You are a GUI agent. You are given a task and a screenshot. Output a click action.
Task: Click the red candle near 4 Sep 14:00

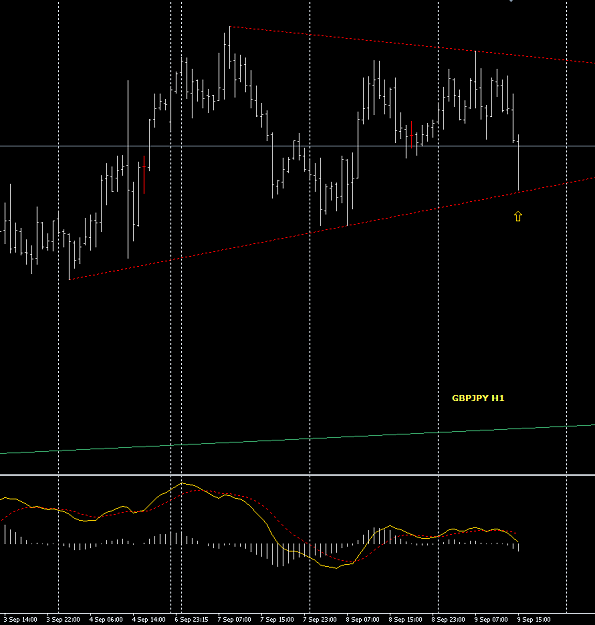click(144, 175)
